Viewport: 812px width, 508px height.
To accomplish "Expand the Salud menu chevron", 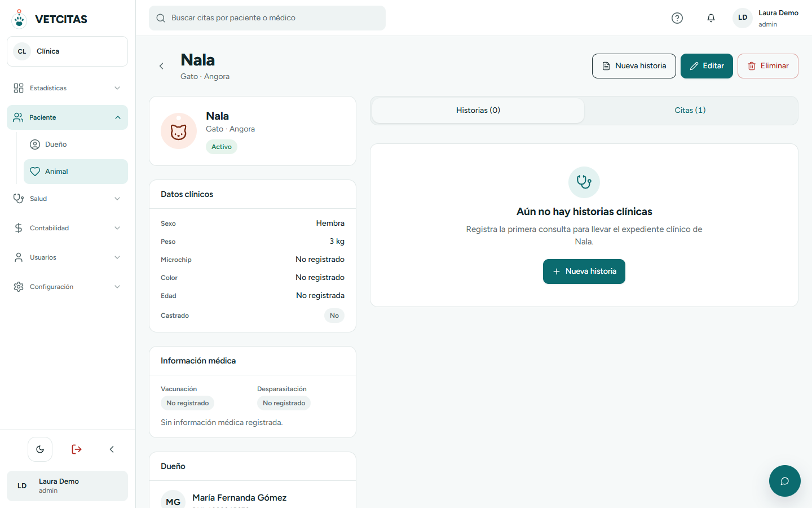I will pos(117,199).
